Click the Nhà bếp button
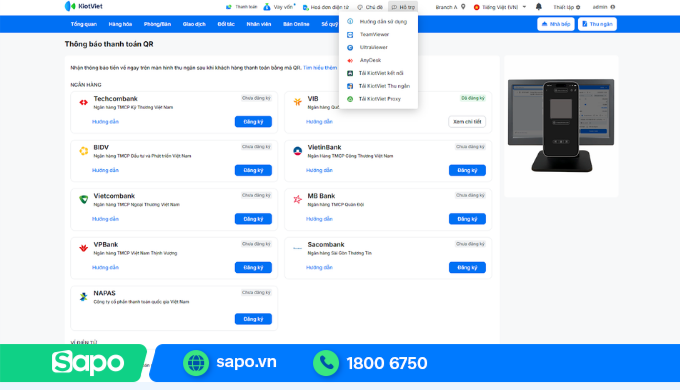This screenshot has height=390, width=680. [556, 24]
